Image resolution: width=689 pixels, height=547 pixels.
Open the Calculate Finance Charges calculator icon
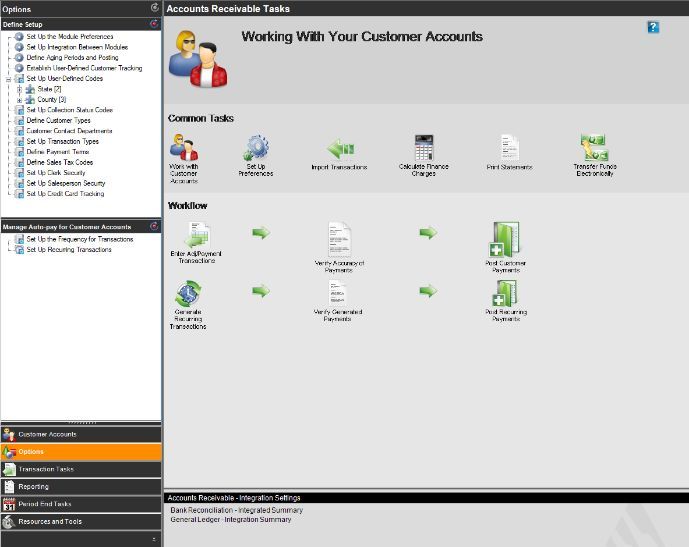click(423, 148)
